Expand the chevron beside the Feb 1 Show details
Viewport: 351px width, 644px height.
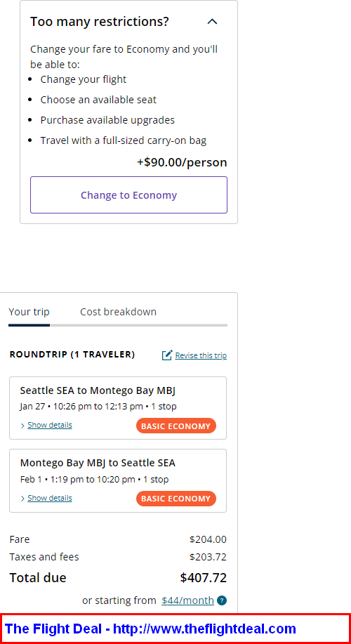click(22, 499)
